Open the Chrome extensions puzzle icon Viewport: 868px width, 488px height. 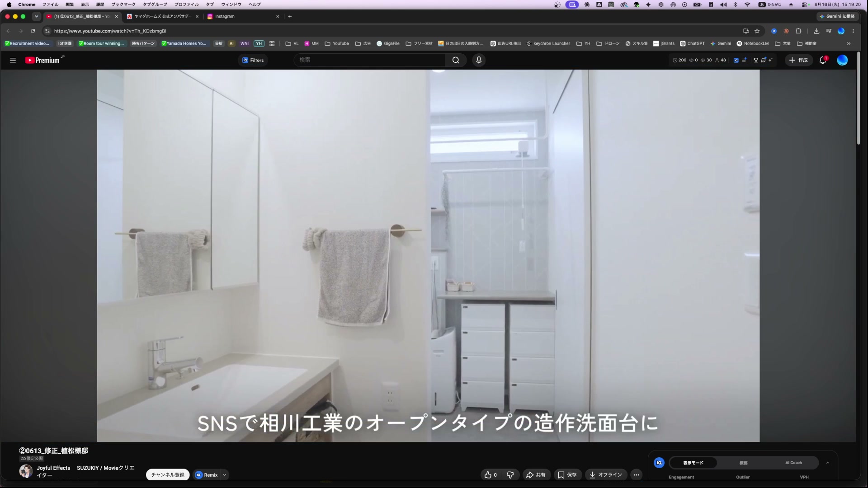(798, 31)
